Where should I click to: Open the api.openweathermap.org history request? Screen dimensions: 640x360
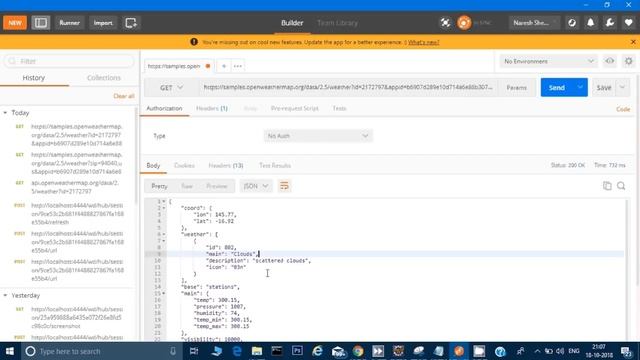[x=75, y=187]
